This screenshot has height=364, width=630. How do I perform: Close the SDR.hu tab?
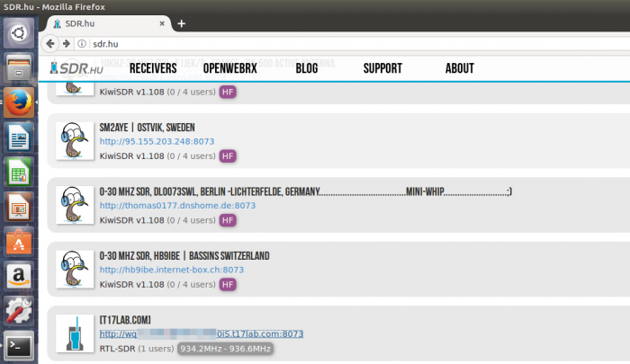pos(162,23)
